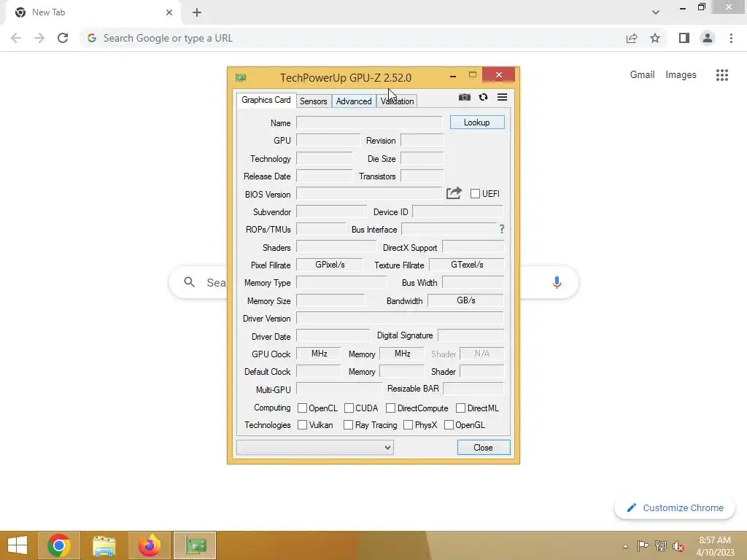Screen dimensions: 747x560
Task: Toggle the Vulkan checkbox
Action: [x=302, y=425]
